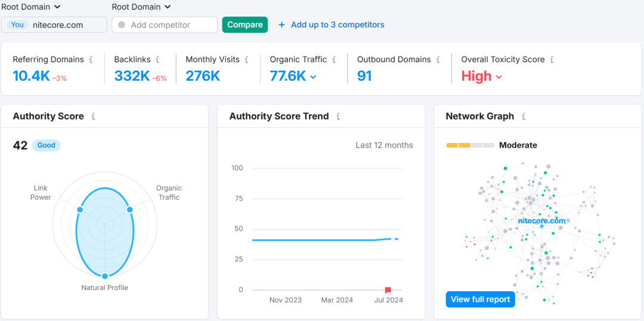This screenshot has width=644, height=321.
Task: Click info icon beside Backlinks
Action: point(157,60)
